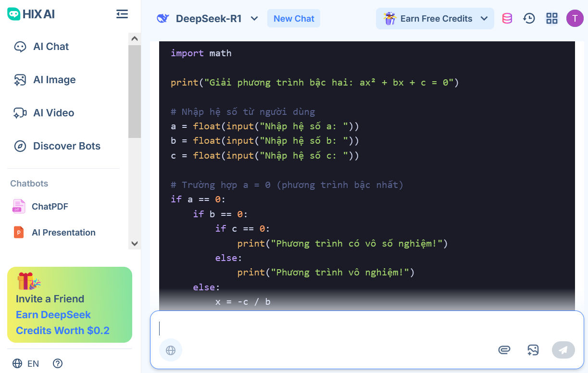Click into the chat message input field

367,328
